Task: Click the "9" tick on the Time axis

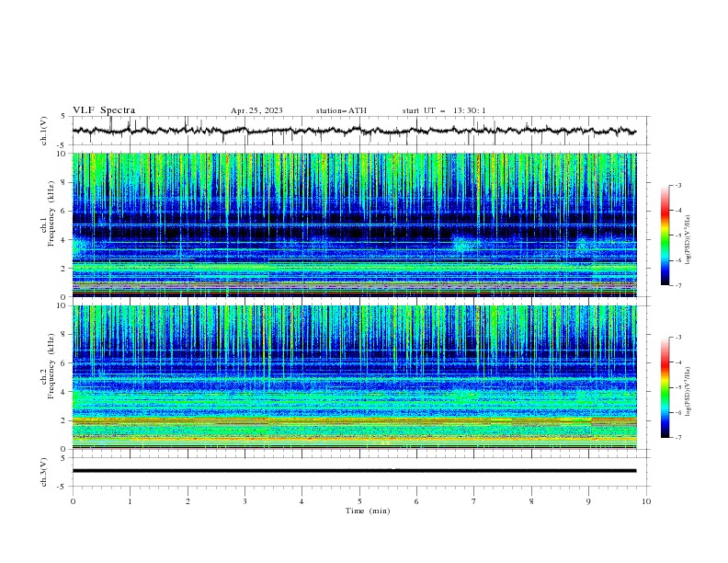Action: coord(588,501)
